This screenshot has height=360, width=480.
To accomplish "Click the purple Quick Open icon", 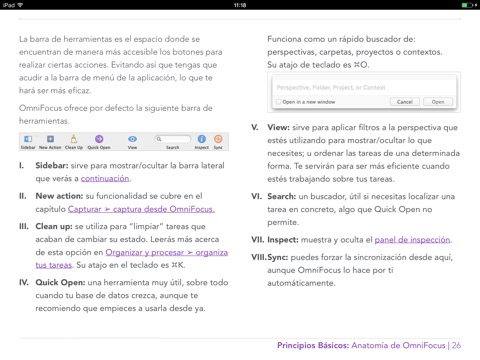I will [99, 139].
